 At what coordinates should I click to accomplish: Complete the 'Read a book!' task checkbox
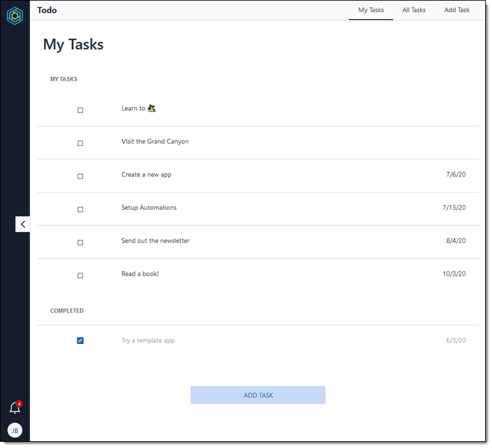(80, 276)
